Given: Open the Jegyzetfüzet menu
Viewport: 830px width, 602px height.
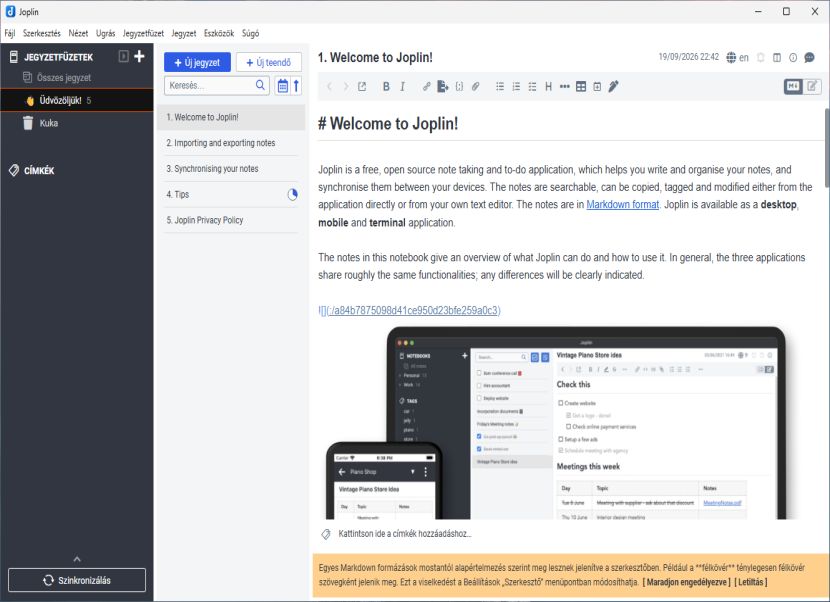Looking at the screenshot, I should pos(143,33).
